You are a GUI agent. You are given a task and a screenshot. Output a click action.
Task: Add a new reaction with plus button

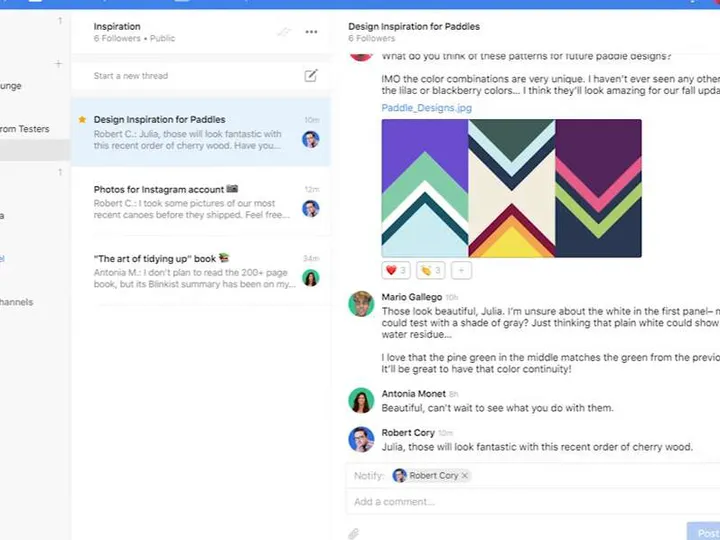click(461, 270)
